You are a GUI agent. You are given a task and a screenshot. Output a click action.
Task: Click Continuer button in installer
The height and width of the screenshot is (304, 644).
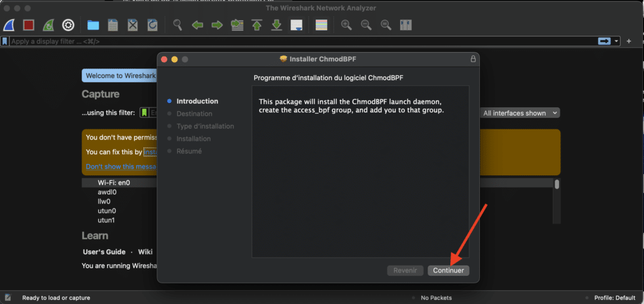tap(448, 270)
